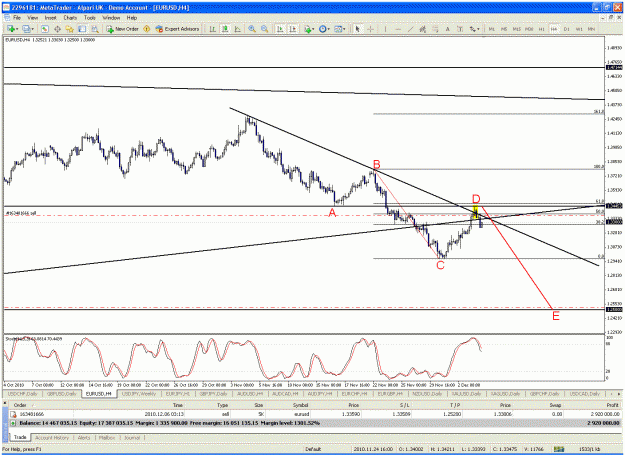
Task: Toggle the chart shift icon
Action: point(293,29)
